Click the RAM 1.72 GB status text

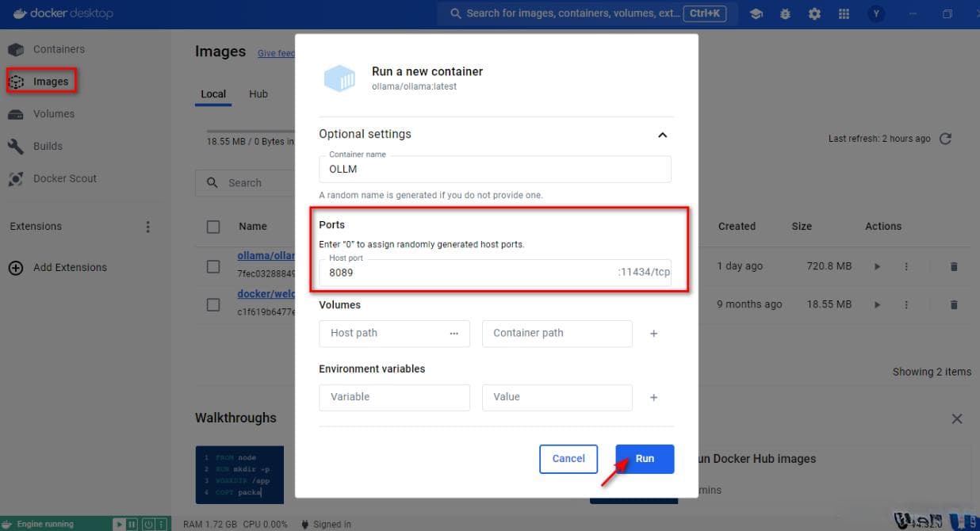pyautogui.click(x=209, y=524)
